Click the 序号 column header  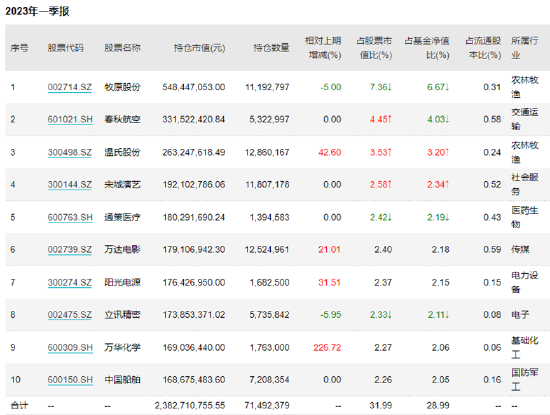[x=19, y=48]
